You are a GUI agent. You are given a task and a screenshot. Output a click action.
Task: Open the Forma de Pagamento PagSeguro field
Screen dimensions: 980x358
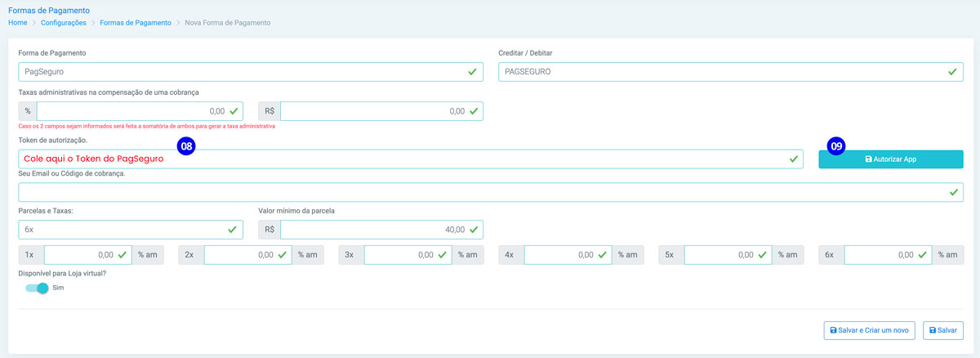tap(251, 72)
